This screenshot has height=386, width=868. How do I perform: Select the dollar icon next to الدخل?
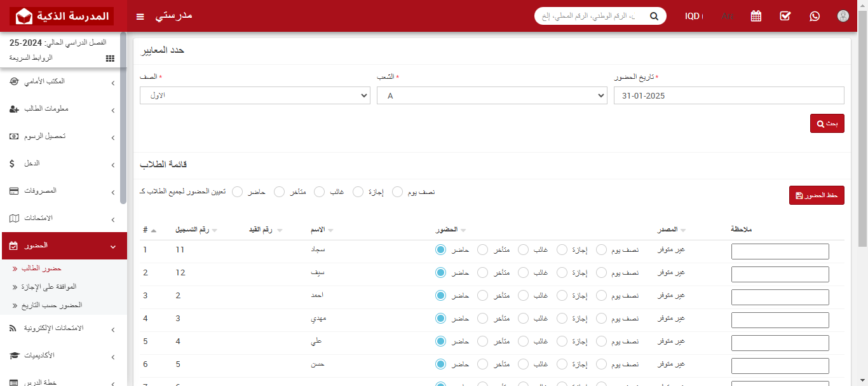click(11, 163)
